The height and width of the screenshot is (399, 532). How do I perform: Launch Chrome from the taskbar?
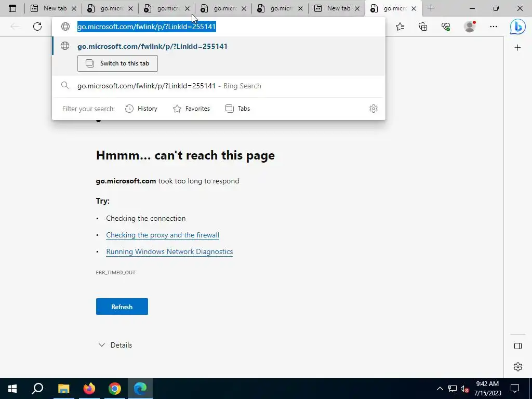[x=115, y=389]
